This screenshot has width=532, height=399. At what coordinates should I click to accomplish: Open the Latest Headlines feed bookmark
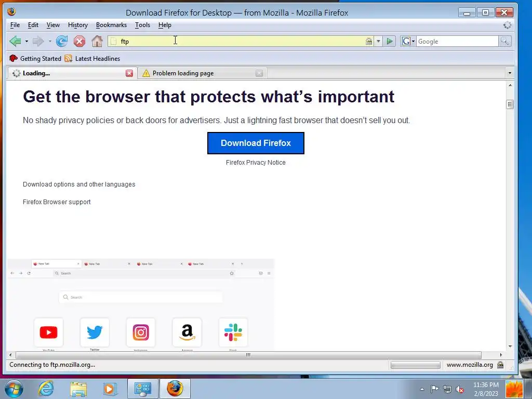pyautogui.click(x=92, y=59)
